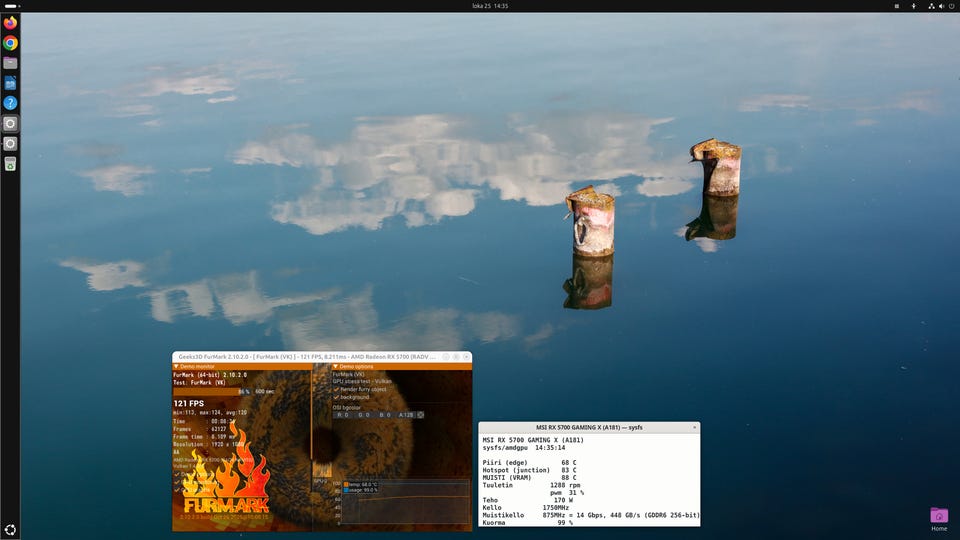
Task: Click the A:128 alpha value field
Action: tap(406, 415)
